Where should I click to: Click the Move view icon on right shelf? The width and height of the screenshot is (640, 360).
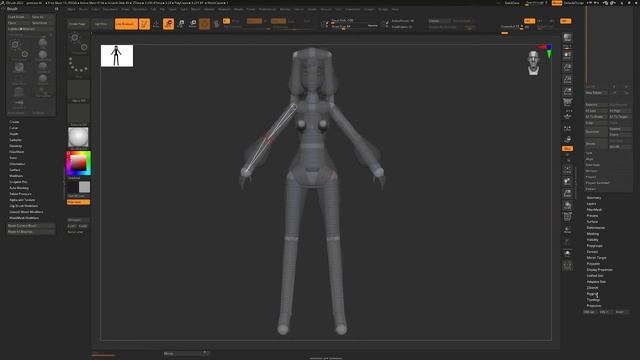pyautogui.click(x=567, y=181)
